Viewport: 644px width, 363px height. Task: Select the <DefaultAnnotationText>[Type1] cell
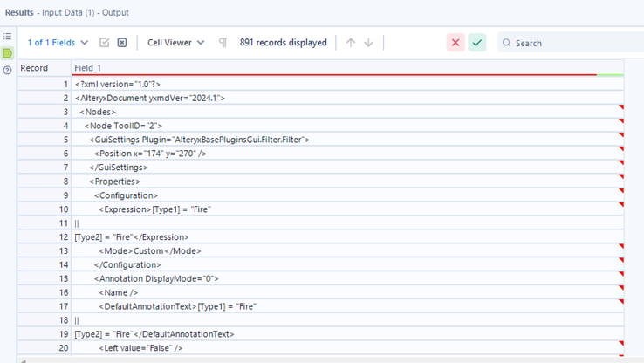(347, 307)
